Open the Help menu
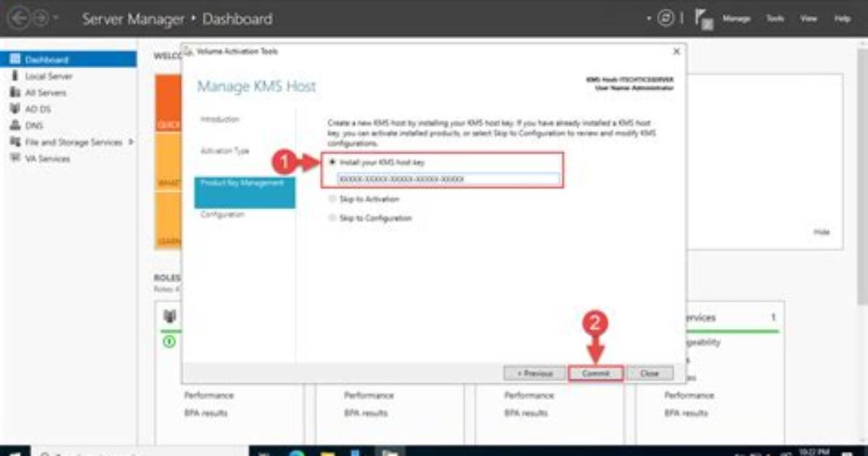The width and height of the screenshot is (868, 456). (x=842, y=18)
